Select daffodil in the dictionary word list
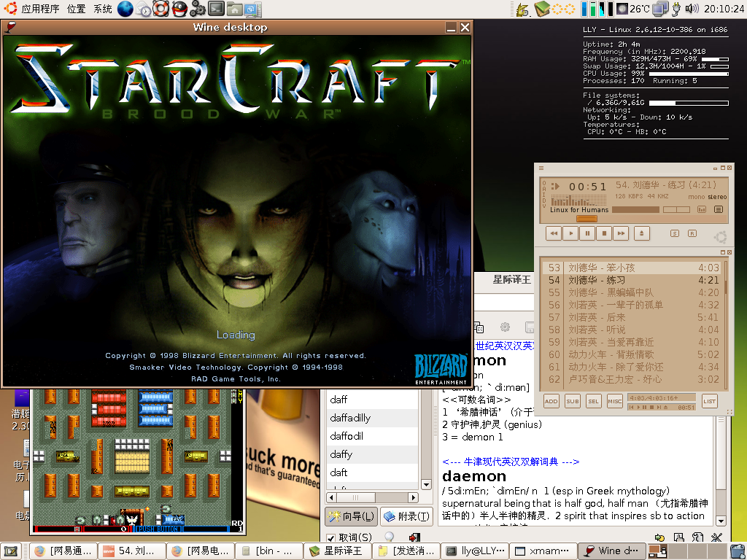The width and height of the screenshot is (747, 560). pyautogui.click(x=372, y=436)
